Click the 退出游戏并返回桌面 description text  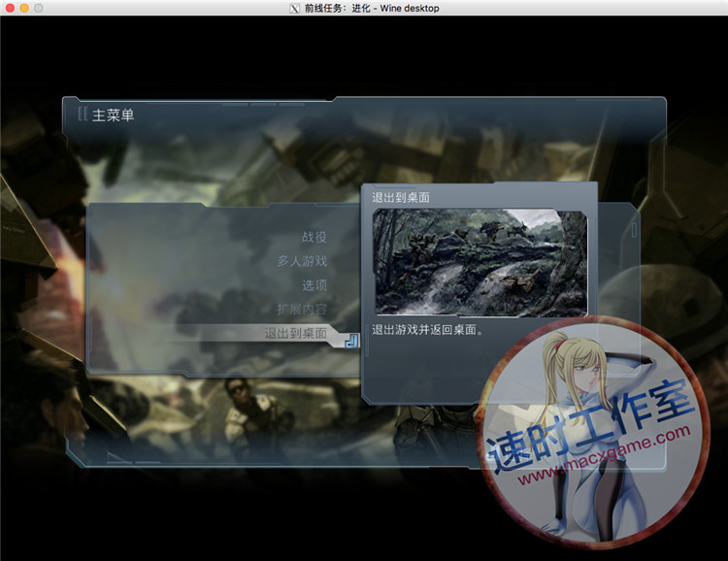428,330
